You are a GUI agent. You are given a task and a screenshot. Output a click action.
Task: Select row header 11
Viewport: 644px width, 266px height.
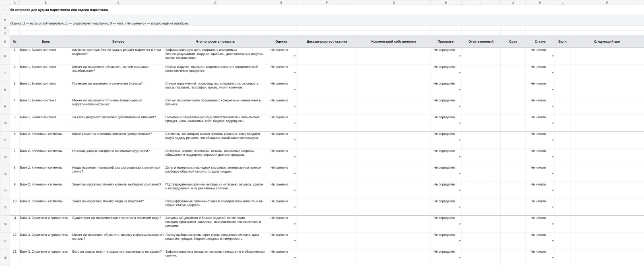(x=5, y=140)
